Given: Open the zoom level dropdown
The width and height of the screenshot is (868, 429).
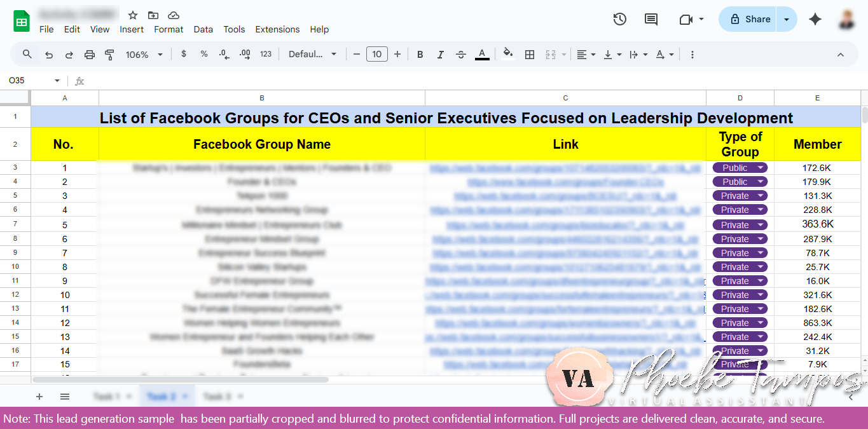Looking at the screenshot, I should [x=144, y=55].
